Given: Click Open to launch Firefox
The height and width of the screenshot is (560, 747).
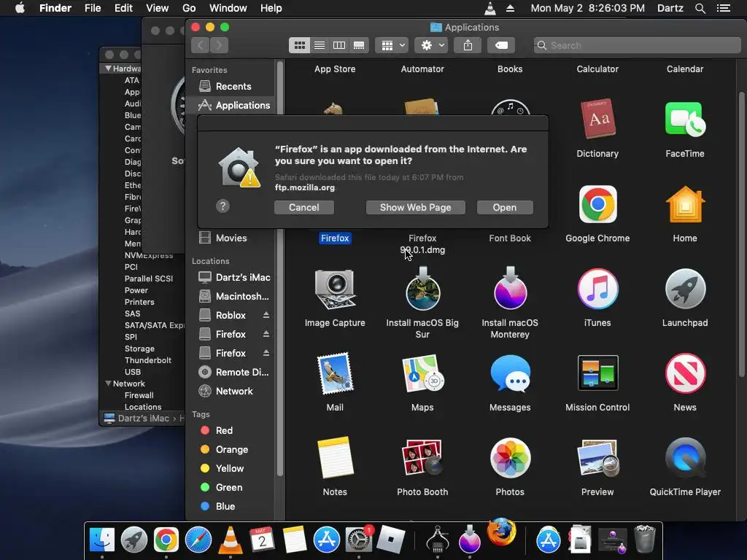Looking at the screenshot, I should [505, 207].
